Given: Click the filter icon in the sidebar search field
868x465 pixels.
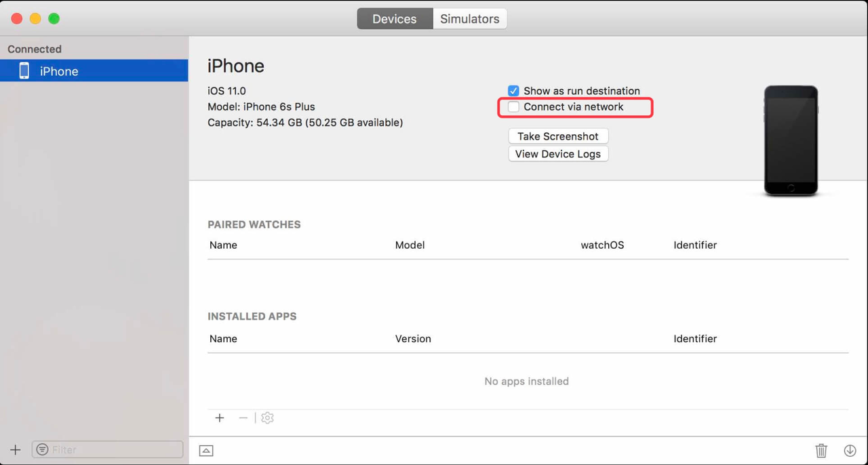Looking at the screenshot, I should pyautogui.click(x=43, y=449).
